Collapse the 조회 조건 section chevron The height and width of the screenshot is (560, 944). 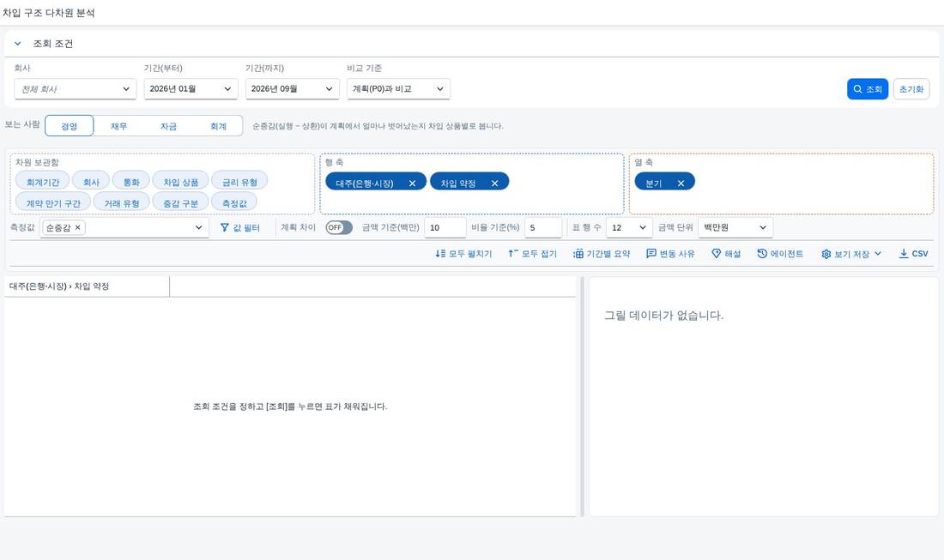pos(17,44)
